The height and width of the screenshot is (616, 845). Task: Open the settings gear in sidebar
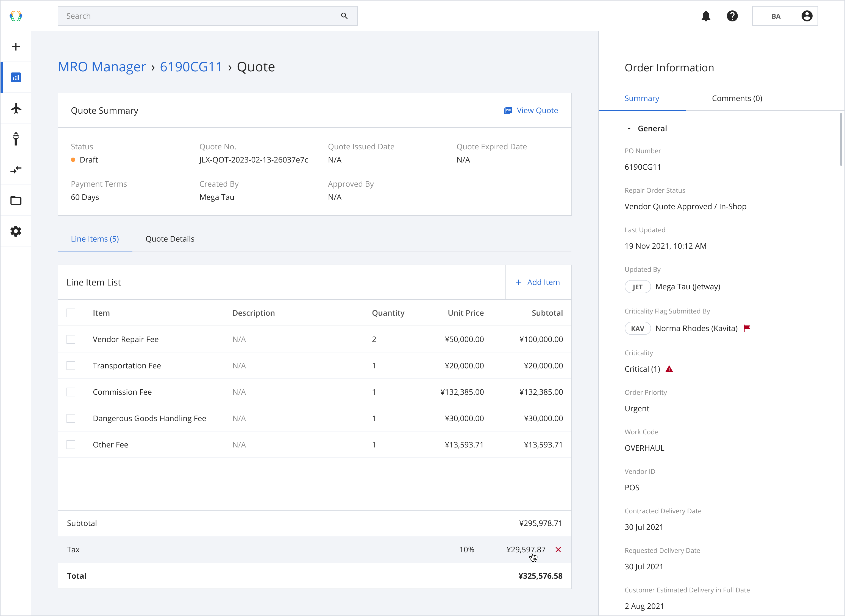[x=16, y=231]
